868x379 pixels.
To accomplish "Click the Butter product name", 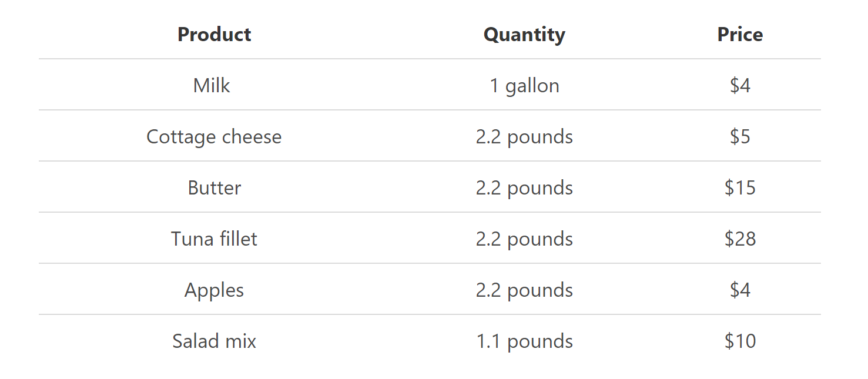I will click(x=214, y=188).
